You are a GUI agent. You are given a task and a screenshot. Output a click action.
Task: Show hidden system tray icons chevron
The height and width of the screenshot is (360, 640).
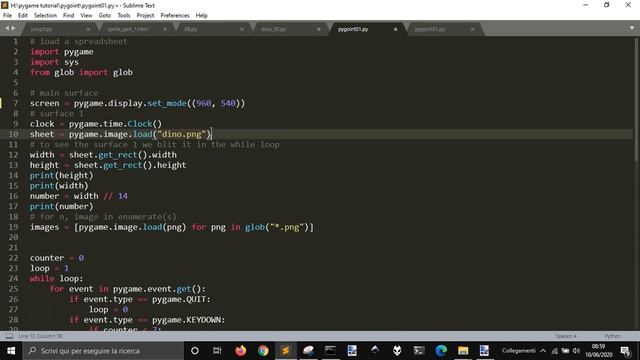(543, 351)
